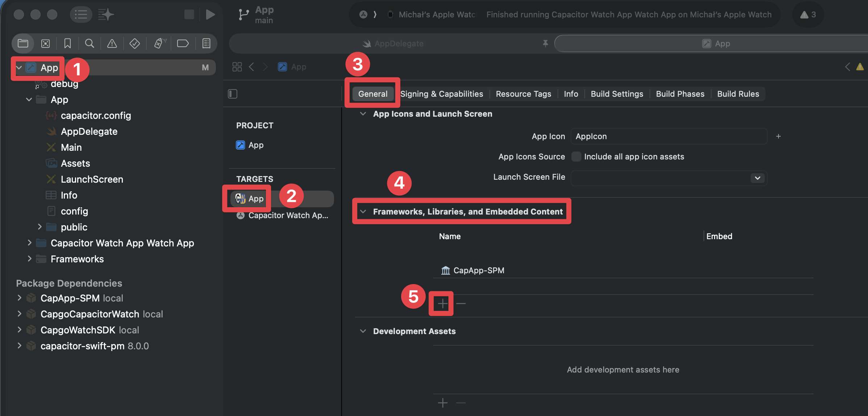Add development asset with bottom plus button
The image size is (868, 416).
(x=442, y=403)
